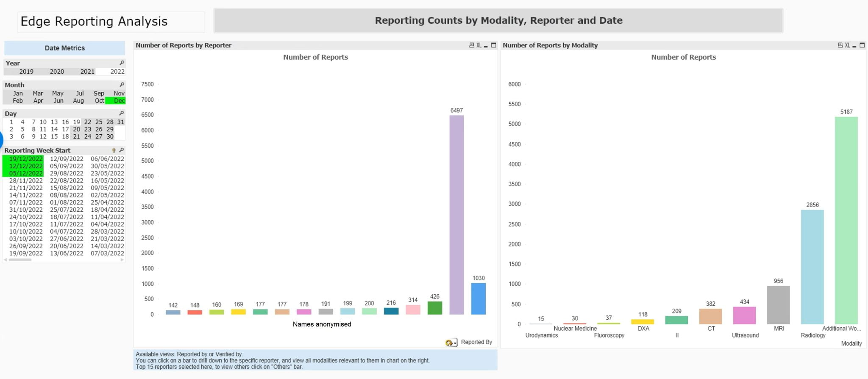Collapse the Number of Reports by Reporter chart
Screen dimensions: 868x379
tap(486, 46)
